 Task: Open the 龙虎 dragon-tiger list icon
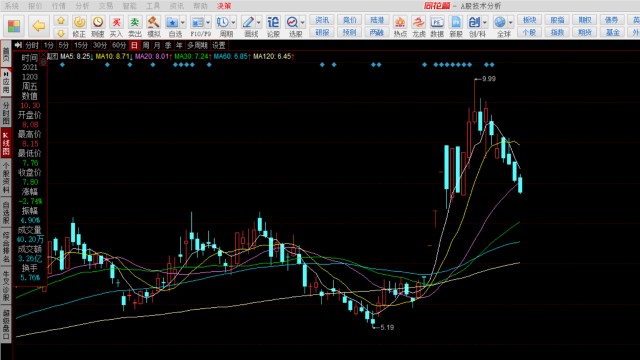[x=418, y=26]
